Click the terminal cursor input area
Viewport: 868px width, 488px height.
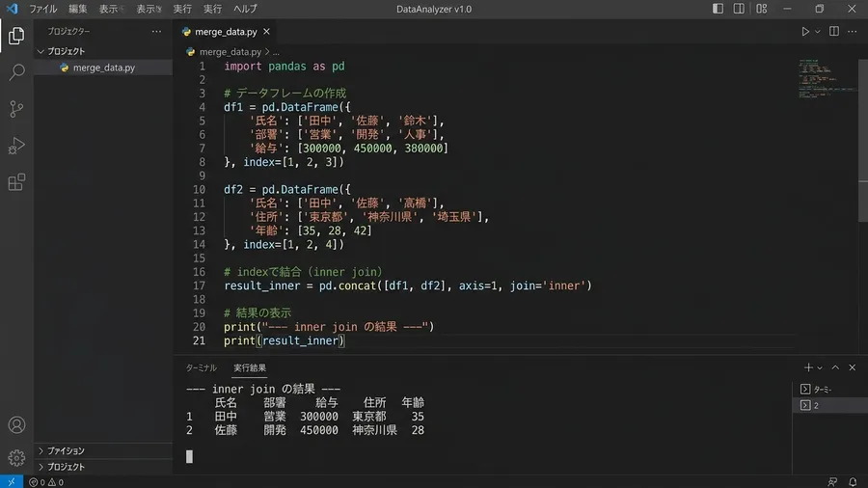pyautogui.click(x=189, y=456)
